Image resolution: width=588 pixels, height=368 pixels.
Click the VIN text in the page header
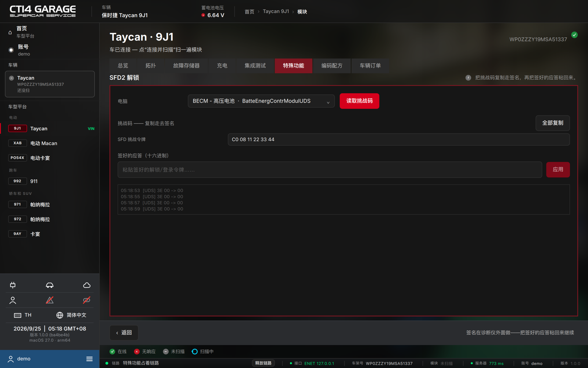point(538,39)
